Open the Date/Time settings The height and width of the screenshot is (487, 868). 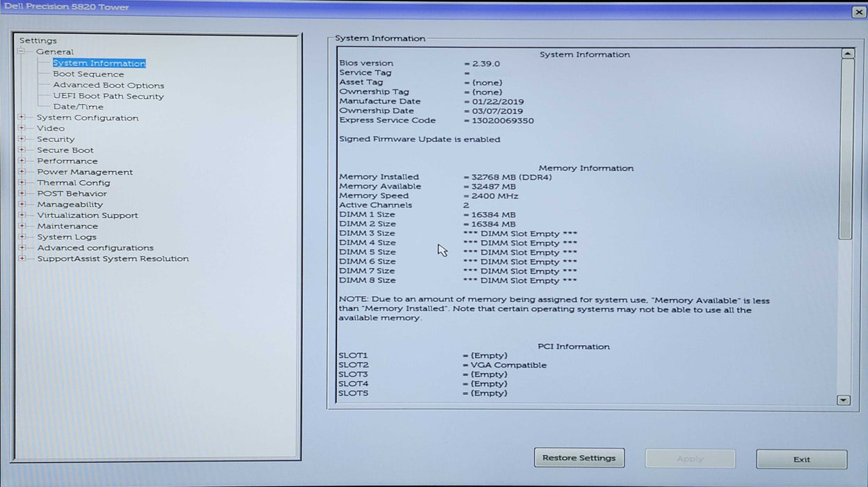pyautogui.click(x=78, y=107)
